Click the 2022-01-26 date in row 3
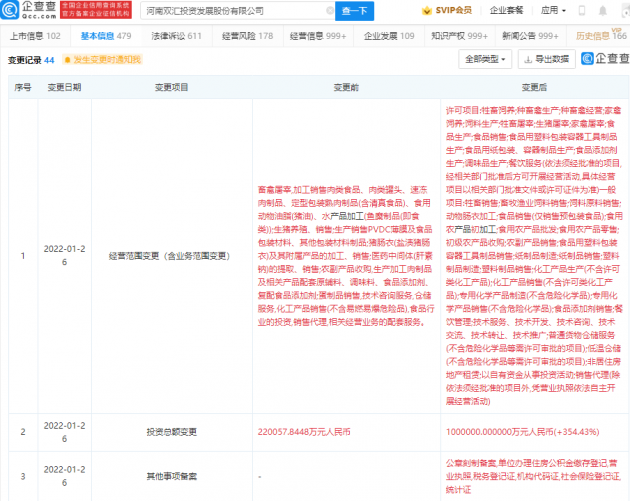 64,476
